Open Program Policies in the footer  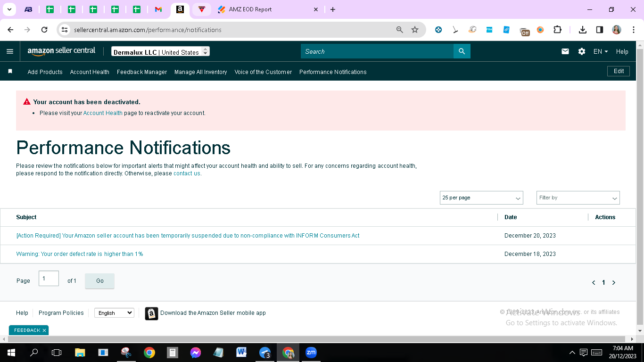[61, 313]
